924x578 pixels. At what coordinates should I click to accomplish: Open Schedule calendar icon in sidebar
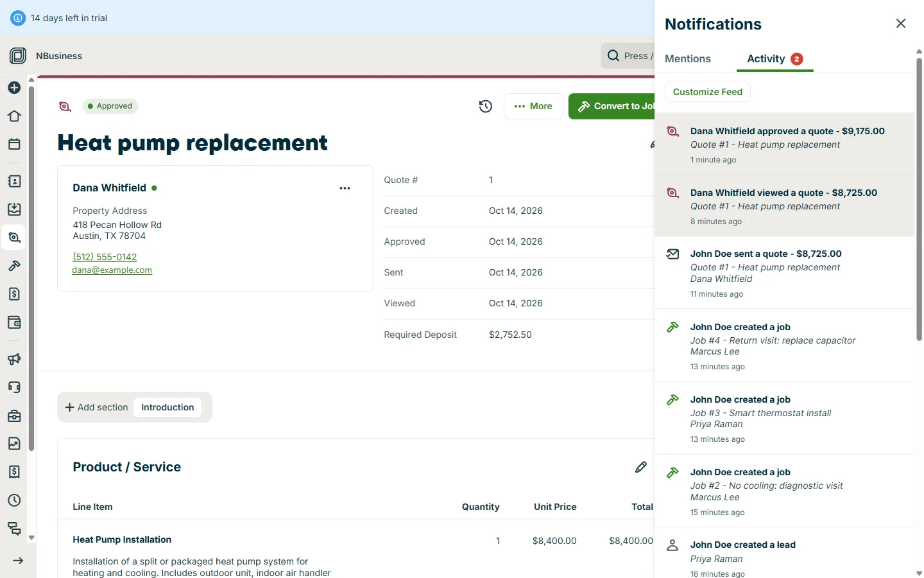14,144
